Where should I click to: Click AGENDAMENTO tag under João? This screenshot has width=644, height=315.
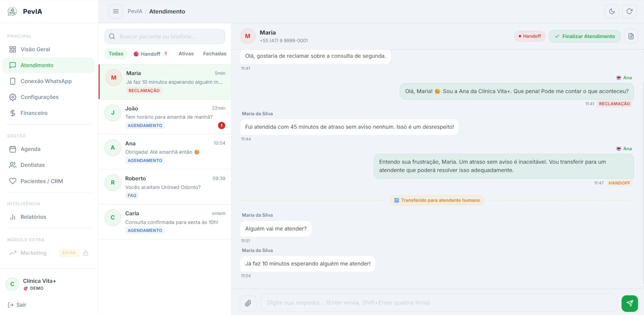tap(145, 126)
